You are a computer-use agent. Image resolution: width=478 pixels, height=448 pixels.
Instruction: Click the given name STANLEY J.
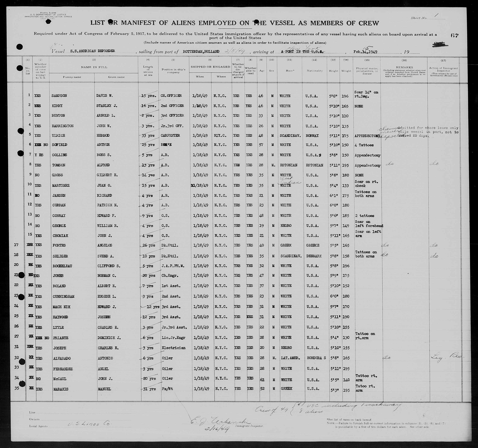[x=107, y=106]
